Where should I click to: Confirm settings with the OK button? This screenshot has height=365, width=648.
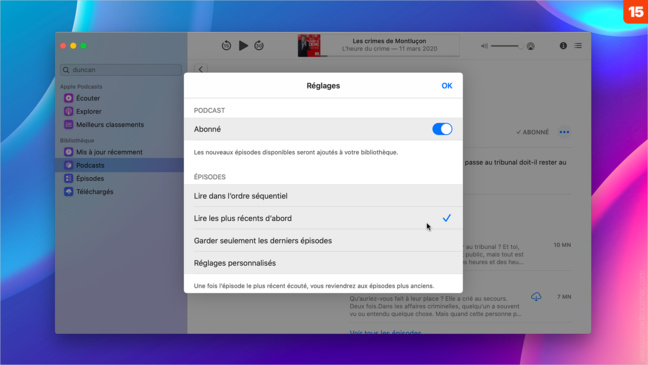(447, 86)
